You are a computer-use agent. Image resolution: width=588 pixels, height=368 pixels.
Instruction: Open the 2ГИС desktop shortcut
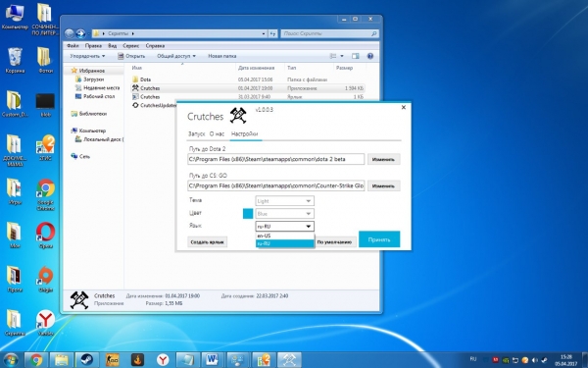click(45, 147)
